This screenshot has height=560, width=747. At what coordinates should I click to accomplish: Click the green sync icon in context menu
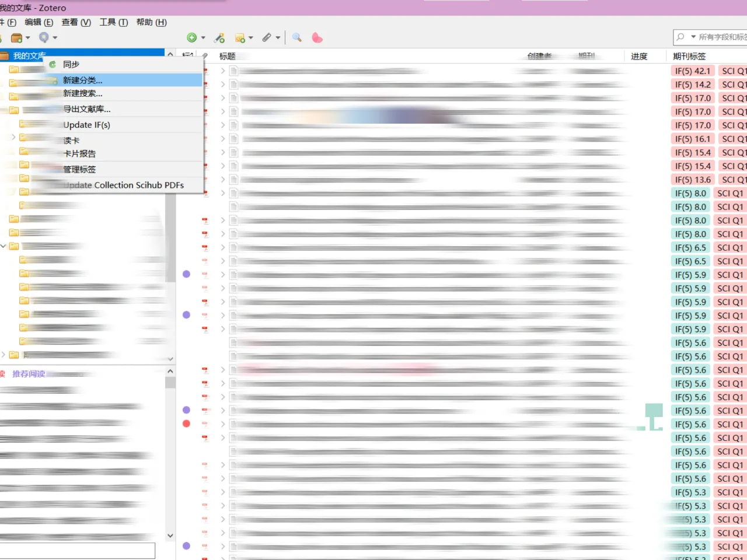click(53, 64)
